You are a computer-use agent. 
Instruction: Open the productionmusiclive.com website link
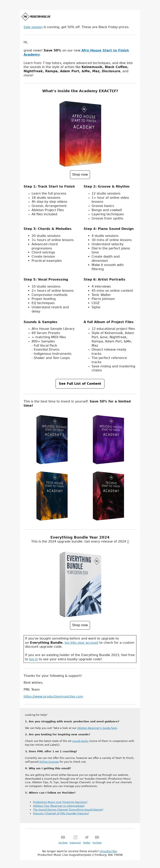pos(53,696)
